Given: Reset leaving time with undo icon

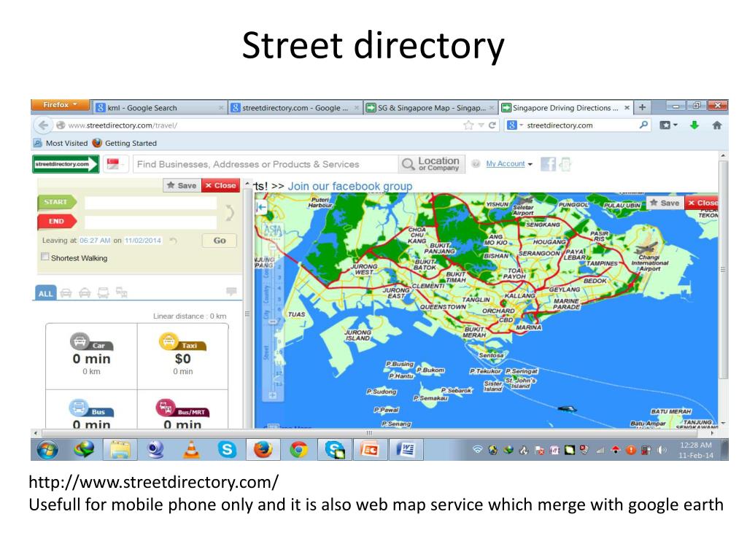Looking at the screenshot, I should click(174, 241).
